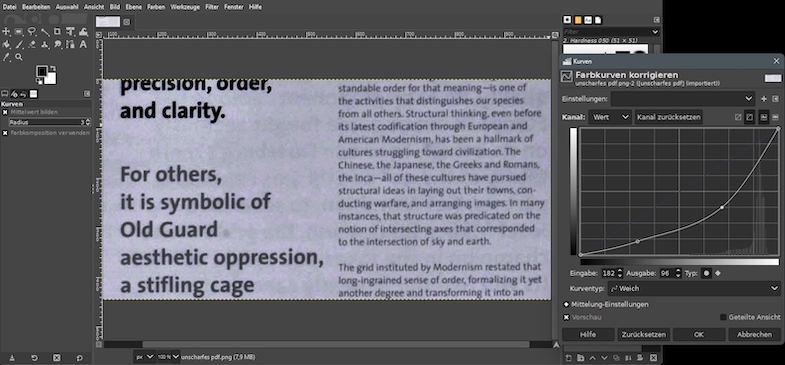
Task: Swap foreground and background colors
Action: (53, 68)
